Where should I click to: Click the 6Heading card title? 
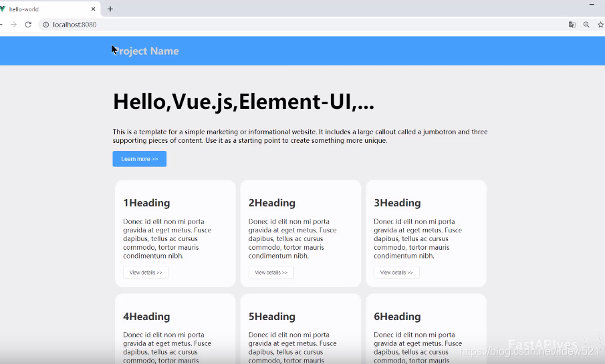coord(397,317)
